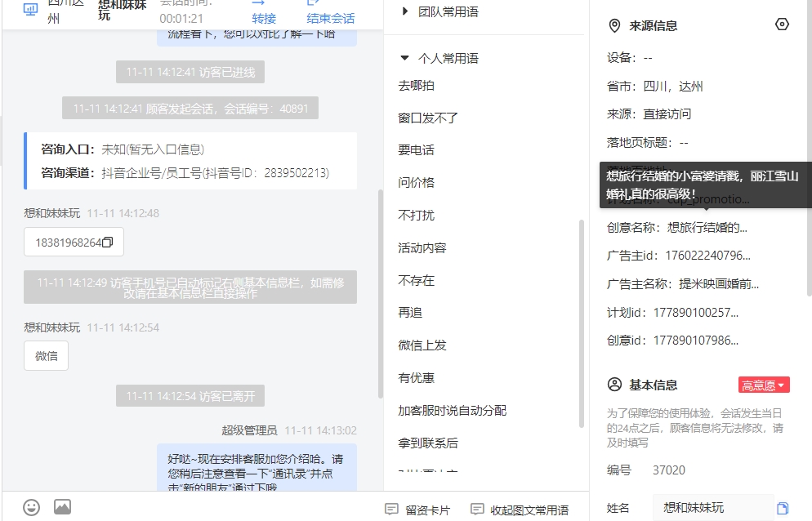Screen dimensions: 812x521
Task: Select the quick phrase 问价格
Action: click(416, 183)
